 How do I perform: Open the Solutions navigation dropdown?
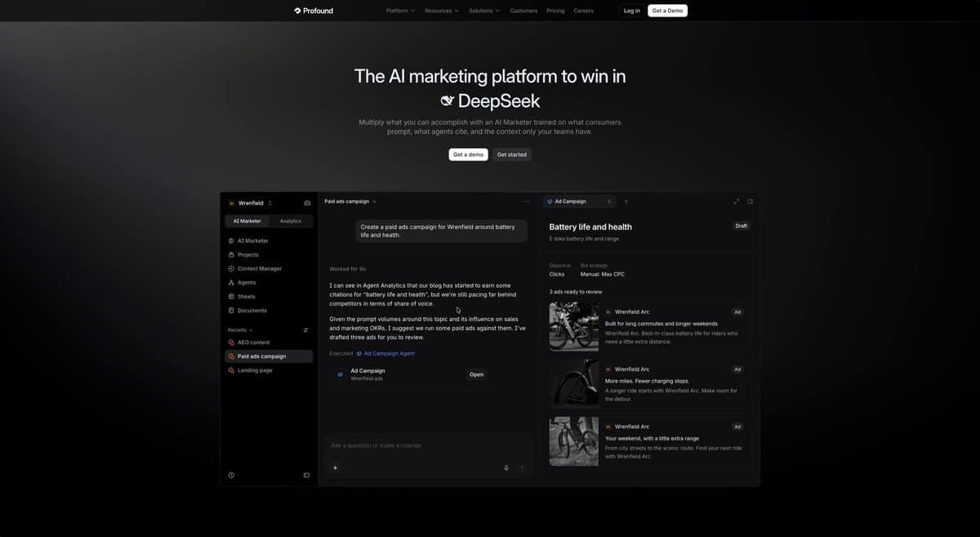(x=484, y=11)
